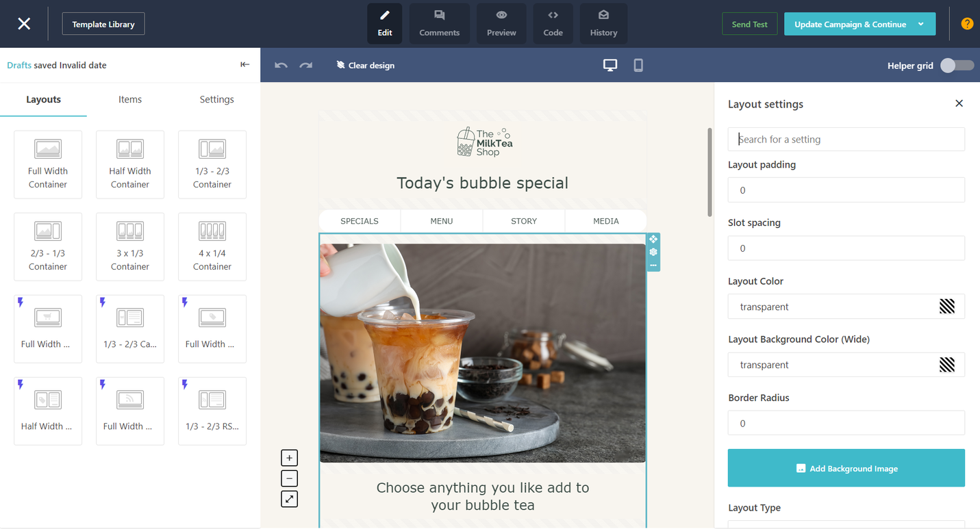Switch to mobile preview mode icon

click(x=638, y=65)
